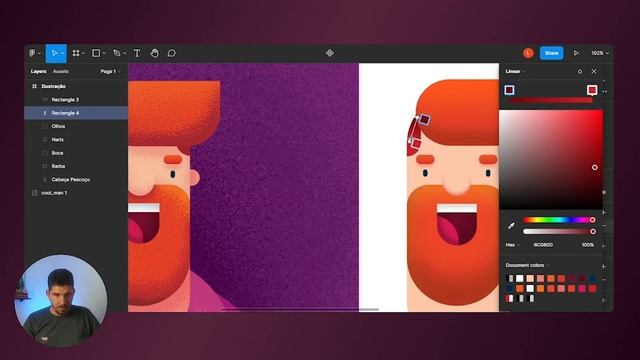The image size is (640, 360).
Task: Select the Rectangle 4 layer
Action: pos(76,113)
